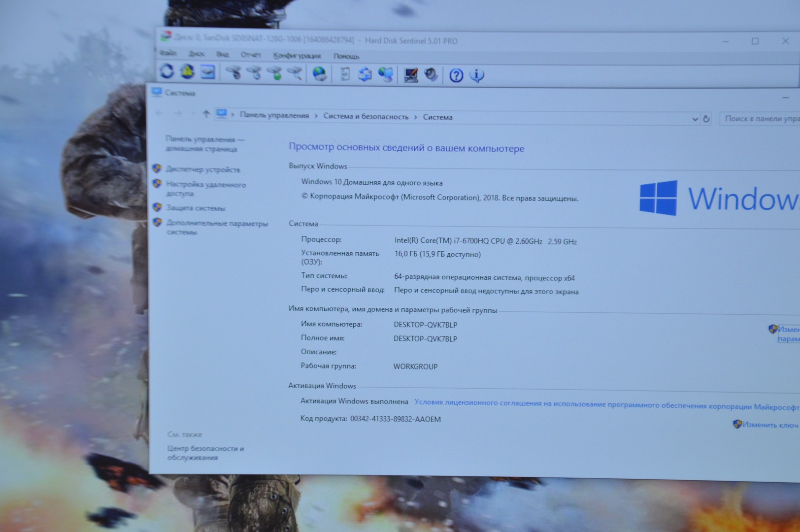The width and height of the screenshot is (800, 532).
Task: Click the blue question mark help icon
Action: click(456, 75)
